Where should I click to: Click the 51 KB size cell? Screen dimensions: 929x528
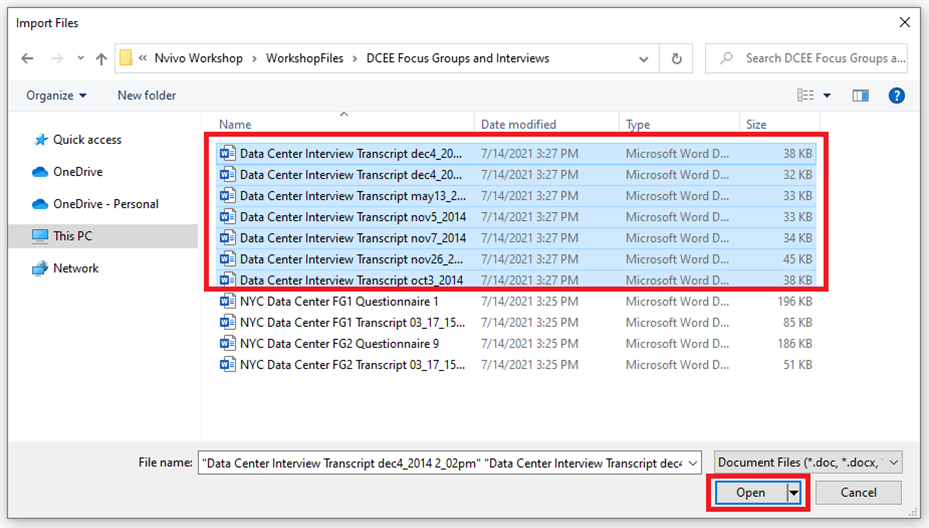(797, 364)
